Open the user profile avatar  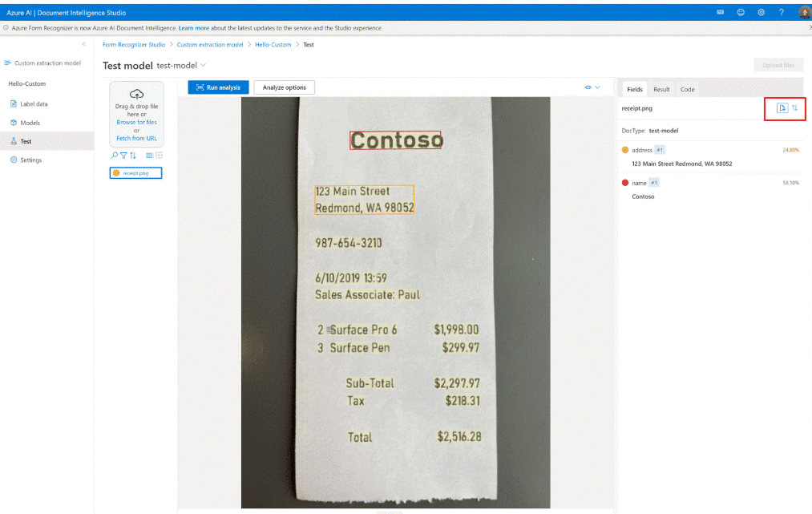coord(805,13)
